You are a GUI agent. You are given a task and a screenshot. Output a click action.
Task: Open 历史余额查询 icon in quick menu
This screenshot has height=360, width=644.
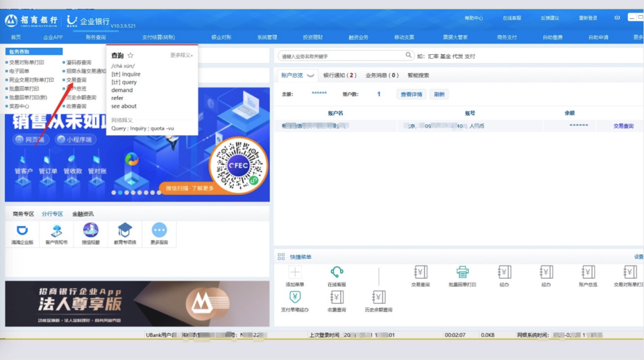point(379,297)
